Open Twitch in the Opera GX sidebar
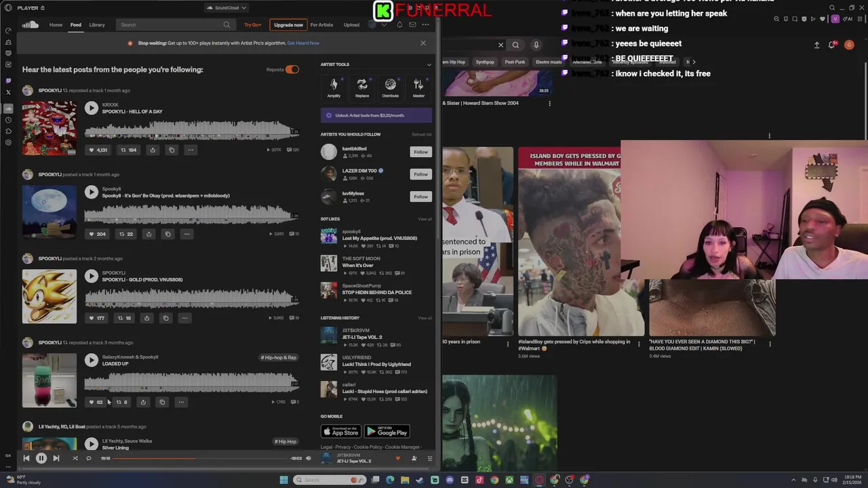 pyautogui.click(x=8, y=81)
